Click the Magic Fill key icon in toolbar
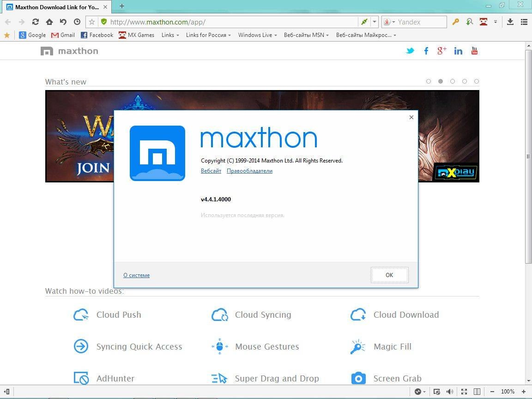The image size is (532, 399). pyautogui.click(x=456, y=22)
